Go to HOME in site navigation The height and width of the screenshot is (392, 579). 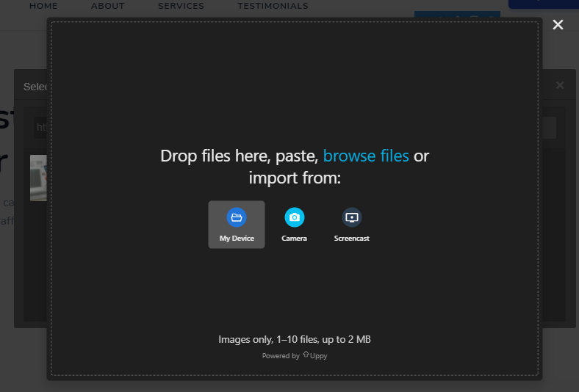pos(43,6)
